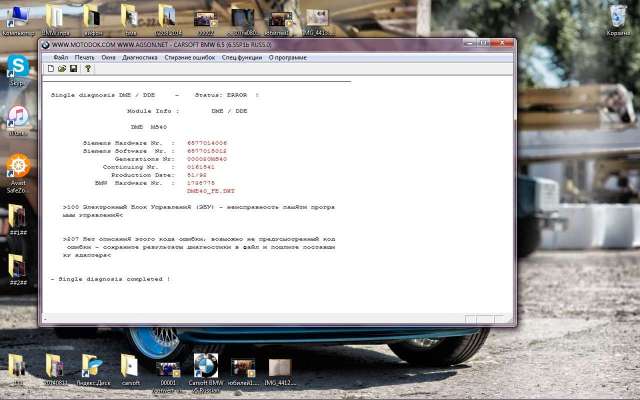Viewport: 640px width, 400px height.
Task: Click the 'Status: ERROR' text
Action: coord(221,95)
